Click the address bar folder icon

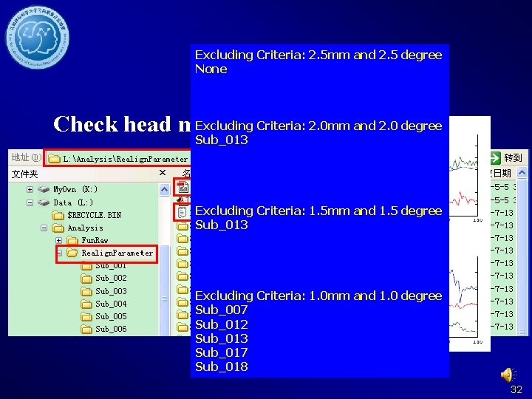[x=54, y=159]
